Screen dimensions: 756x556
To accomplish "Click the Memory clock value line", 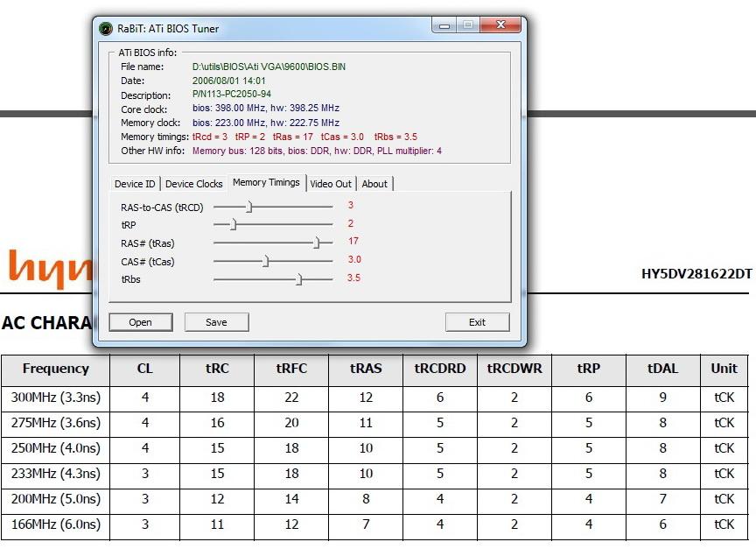I will 266,123.
